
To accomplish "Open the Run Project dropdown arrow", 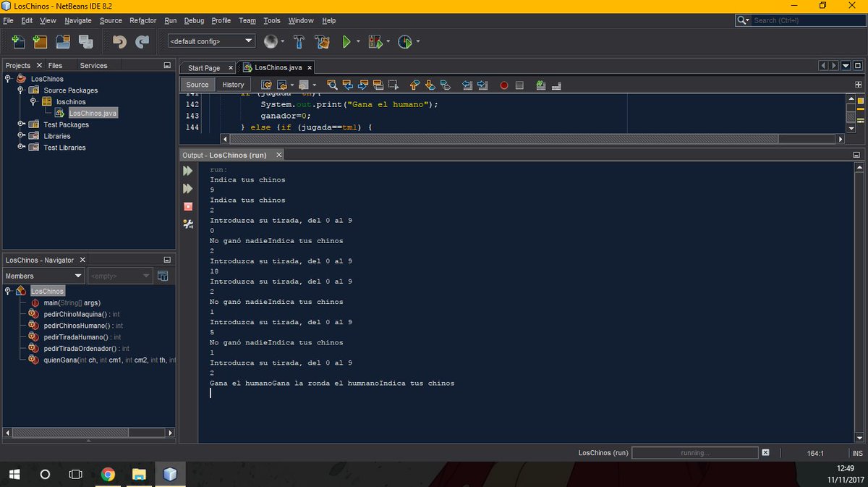I will pos(359,42).
